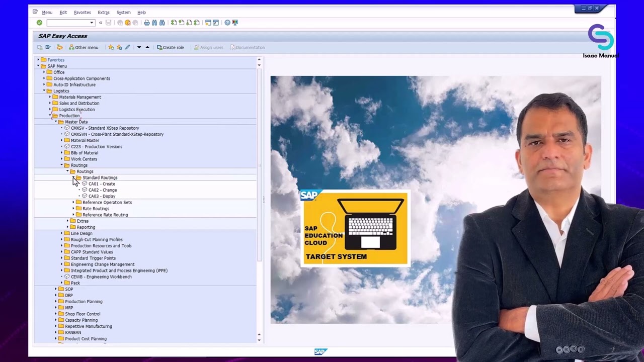Select the CA03 - Display transaction

click(x=102, y=196)
